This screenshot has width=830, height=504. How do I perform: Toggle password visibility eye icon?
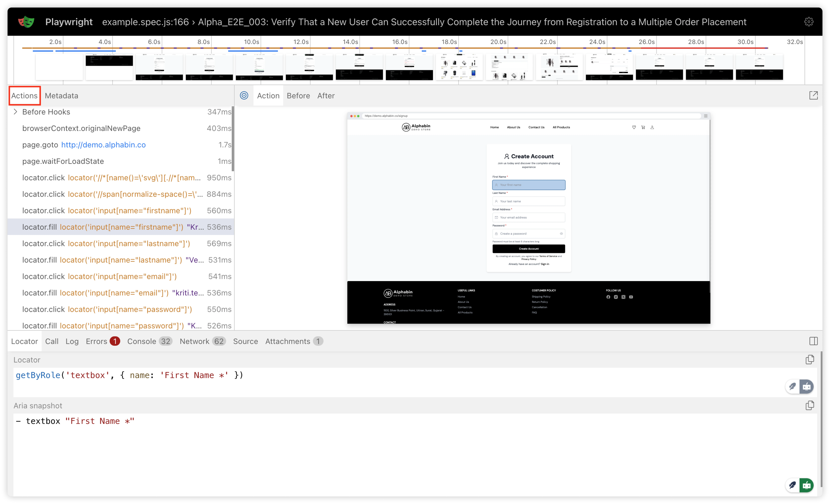pos(561,233)
